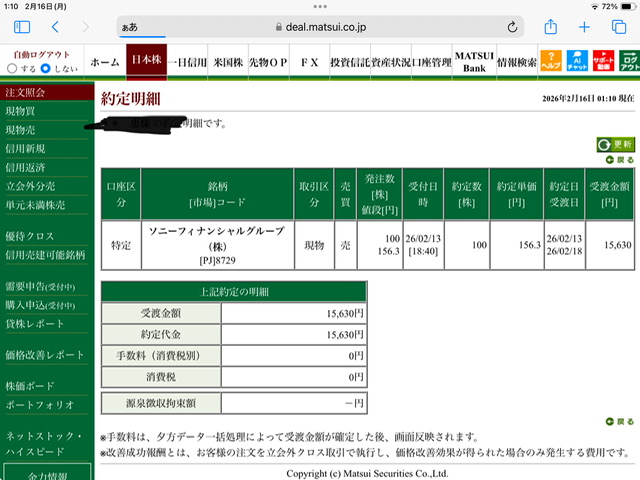The height and width of the screenshot is (480, 640).
Task: Open 信用新規 in the sidebar
Action: point(25,149)
